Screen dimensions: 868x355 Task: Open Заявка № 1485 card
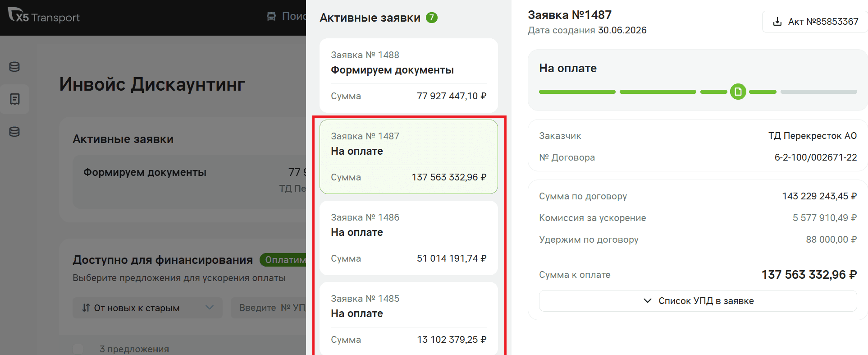click(x=409, y=318)
